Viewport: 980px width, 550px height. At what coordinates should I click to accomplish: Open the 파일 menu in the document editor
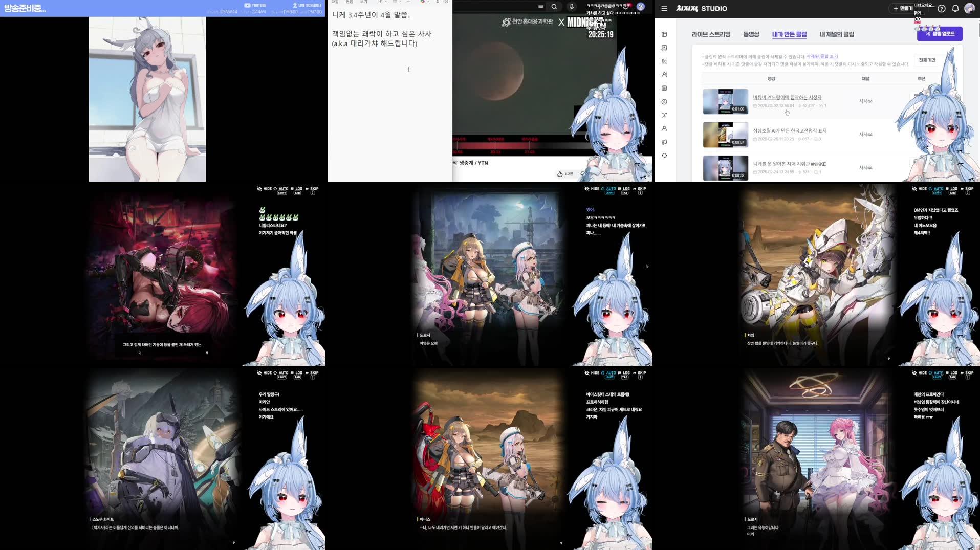point(336,2)
